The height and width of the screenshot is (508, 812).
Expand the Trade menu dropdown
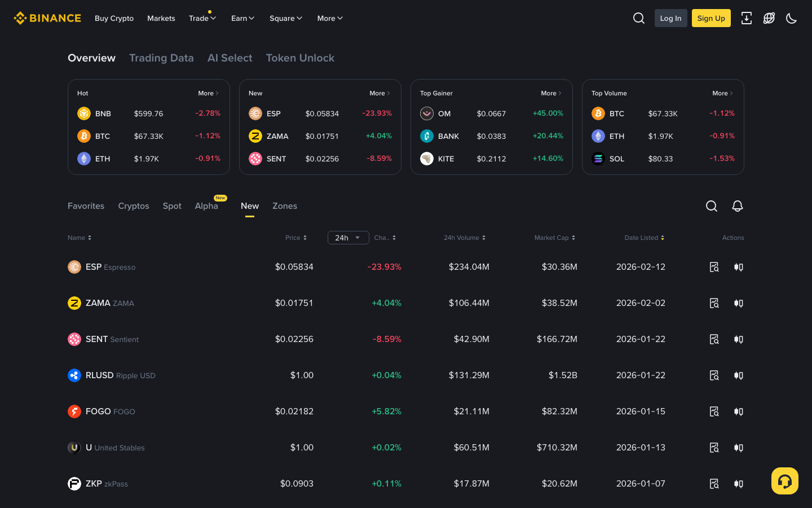click(x=202, y=18)
